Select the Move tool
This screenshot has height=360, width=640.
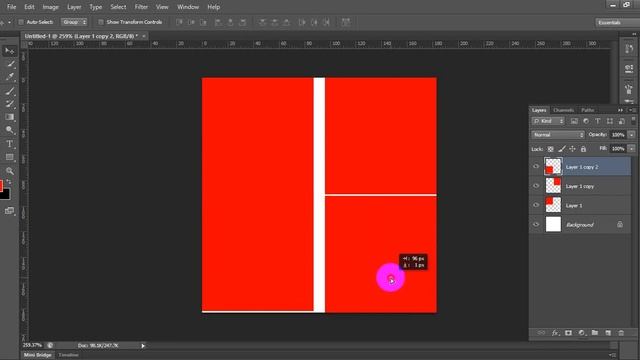9,51
